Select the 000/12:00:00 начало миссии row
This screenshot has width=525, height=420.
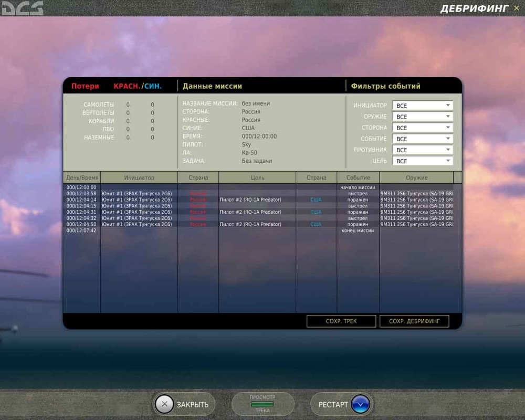click(258, 187)
